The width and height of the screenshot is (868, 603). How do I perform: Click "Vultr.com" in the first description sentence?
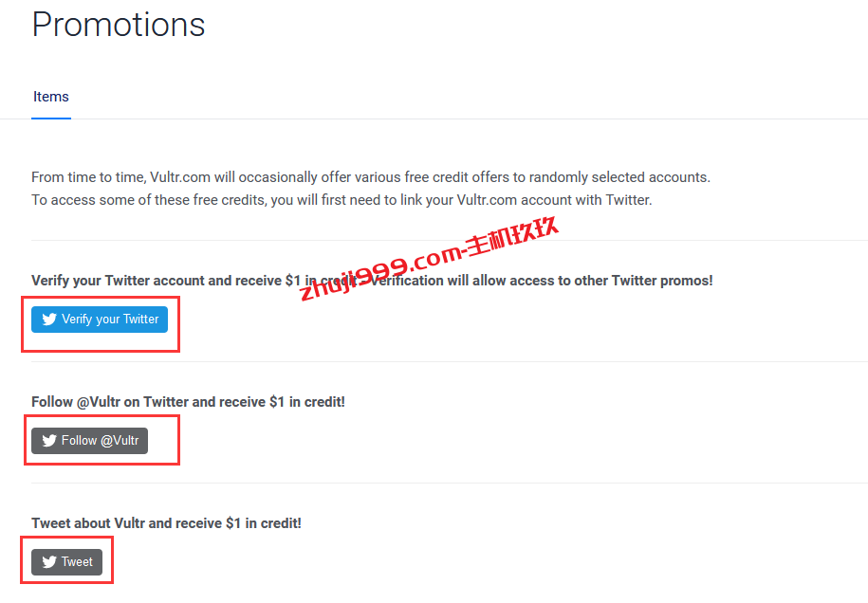point(180,177)
